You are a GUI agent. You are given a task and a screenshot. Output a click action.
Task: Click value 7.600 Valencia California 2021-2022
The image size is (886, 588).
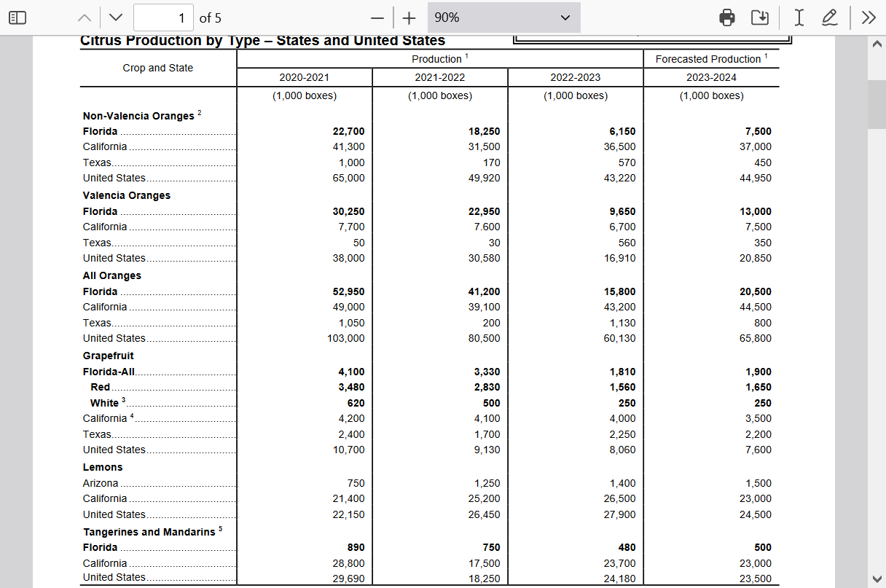[x=487, y=227]
